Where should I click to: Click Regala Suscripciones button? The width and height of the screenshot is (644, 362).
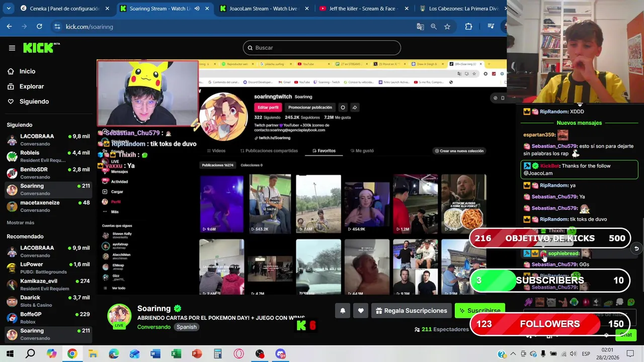pos(411,311)
